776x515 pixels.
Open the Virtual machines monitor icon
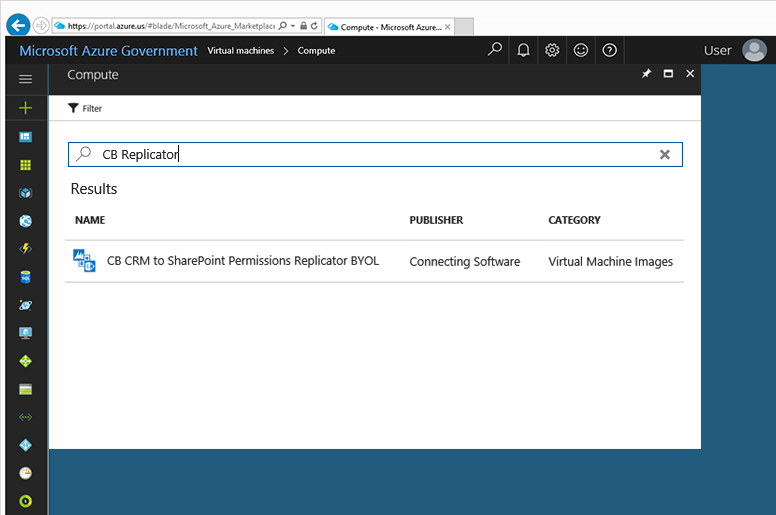(x=25, y=333)
